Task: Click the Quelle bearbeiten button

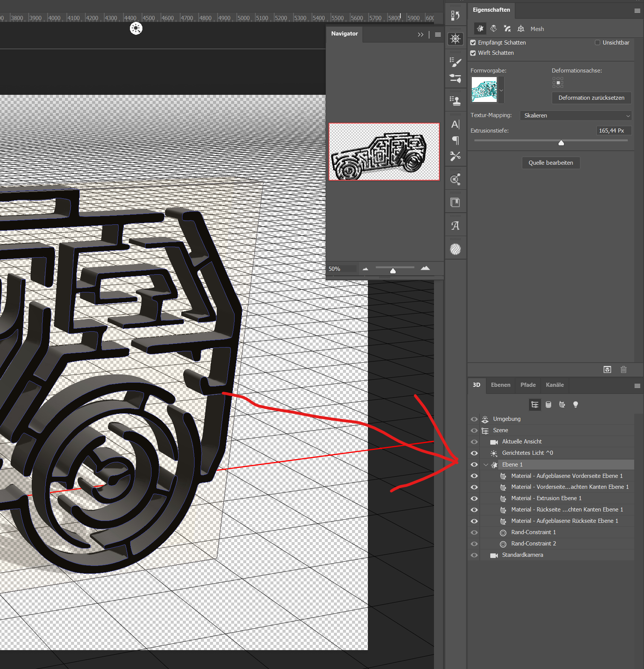Action: 550,163
